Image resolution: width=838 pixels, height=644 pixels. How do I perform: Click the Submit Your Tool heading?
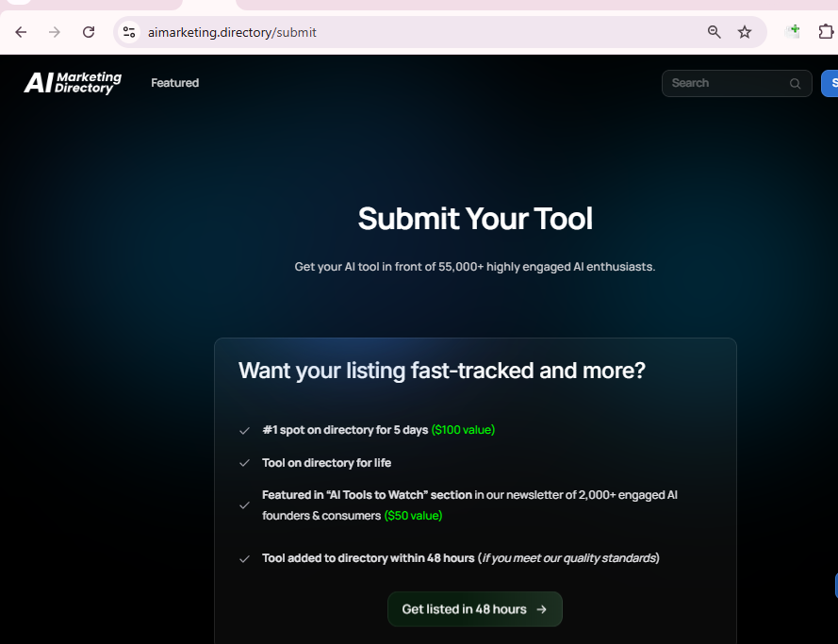[475, 219]
